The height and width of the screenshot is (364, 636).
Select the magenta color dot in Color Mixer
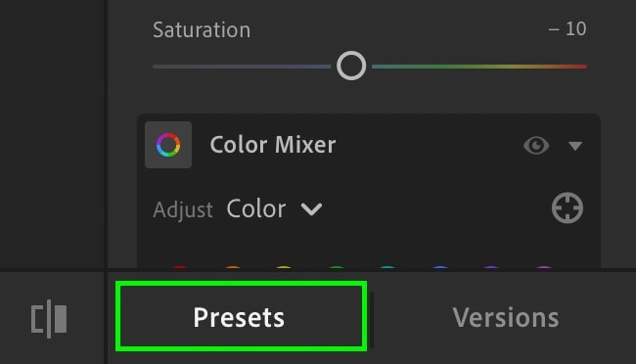pyautogui.click(x=544, y=267)
